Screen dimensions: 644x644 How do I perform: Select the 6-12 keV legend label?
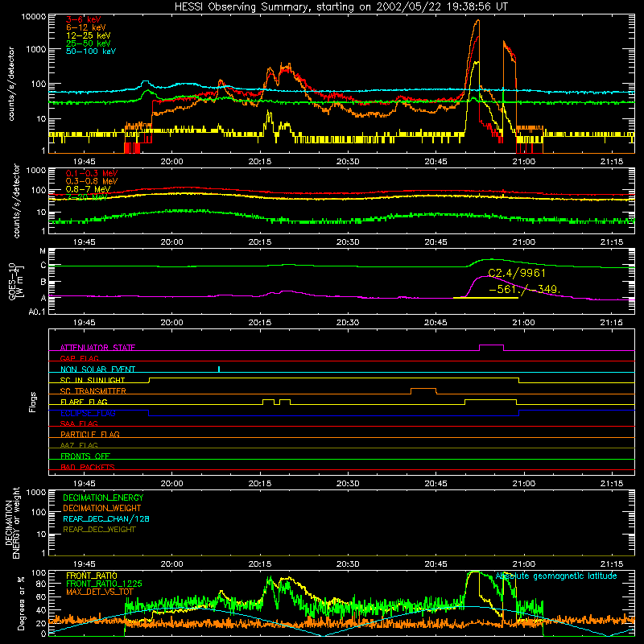[86, 27]
